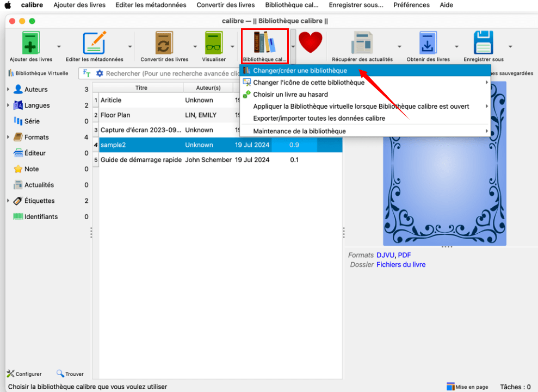Click the Bibliothèque Virtuelle button
538x392 pixels.
(x=38, y=73)
